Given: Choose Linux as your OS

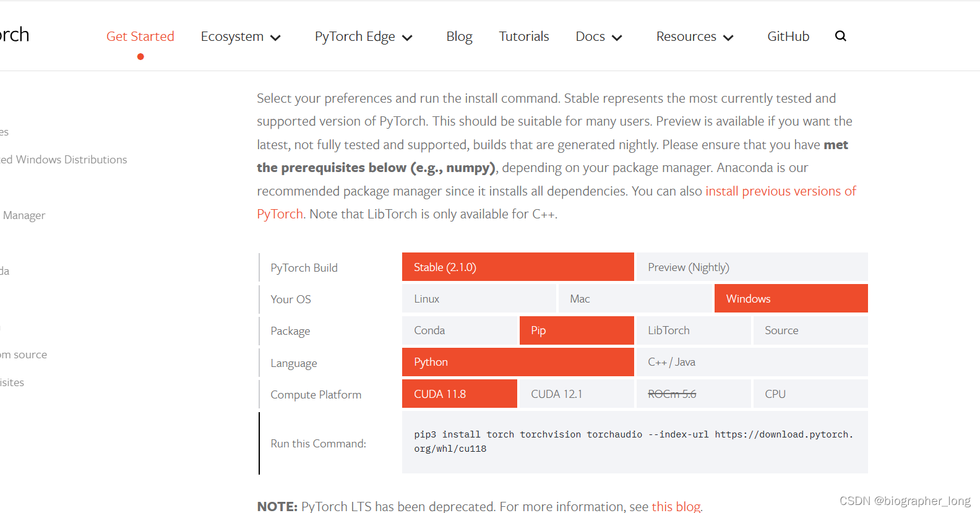Looking at the screenshot, I should (479, 298).
